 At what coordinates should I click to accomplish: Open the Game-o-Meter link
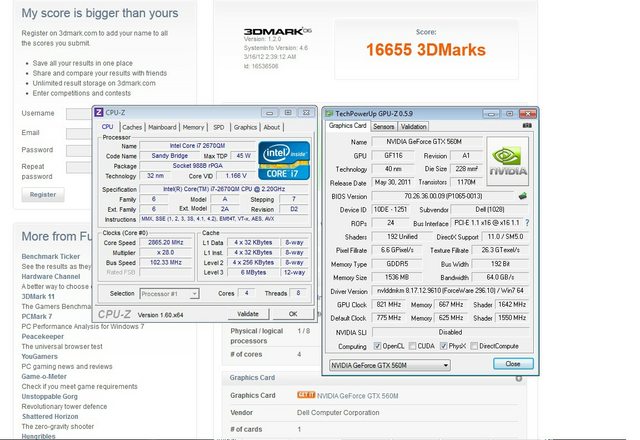click(44, 376)
